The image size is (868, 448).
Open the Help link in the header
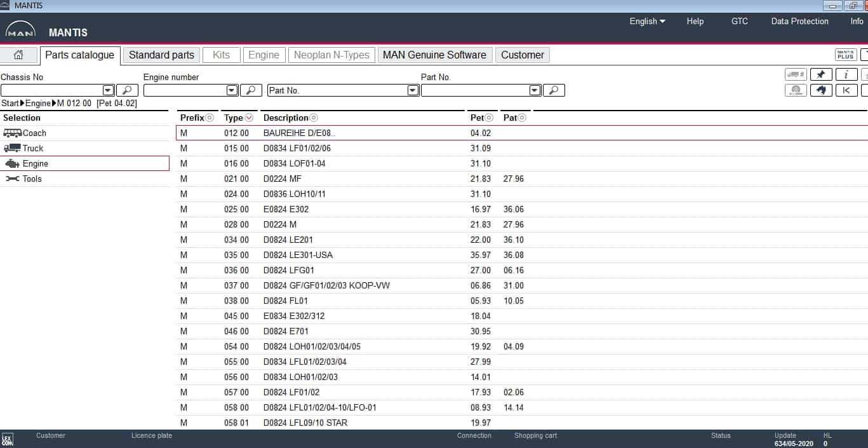coord(695,21)
